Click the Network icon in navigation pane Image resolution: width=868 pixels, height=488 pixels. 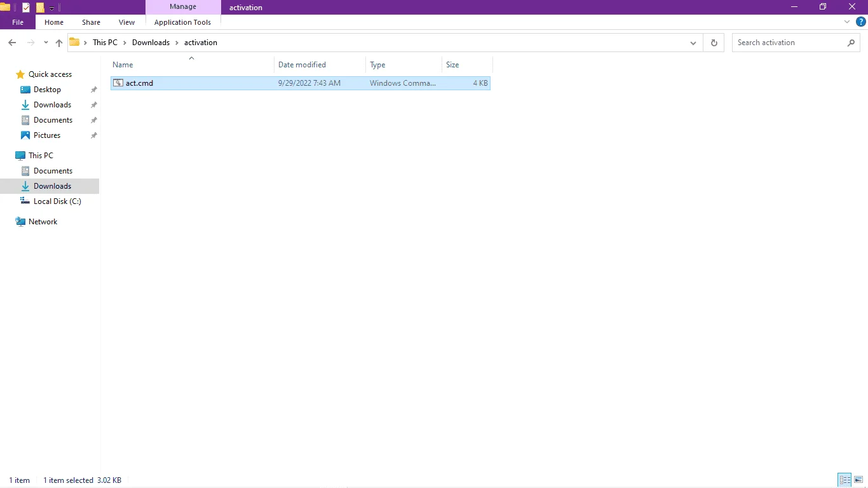tap(20, 222)
